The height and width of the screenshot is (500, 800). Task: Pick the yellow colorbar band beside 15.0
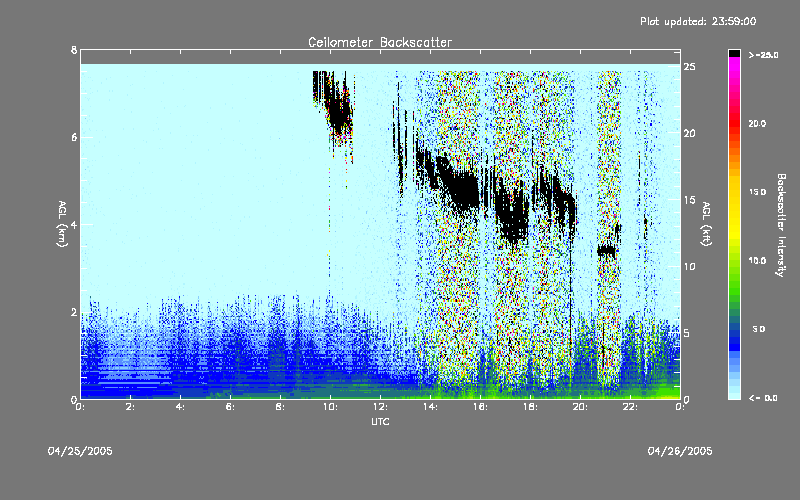tap(734, 193)
